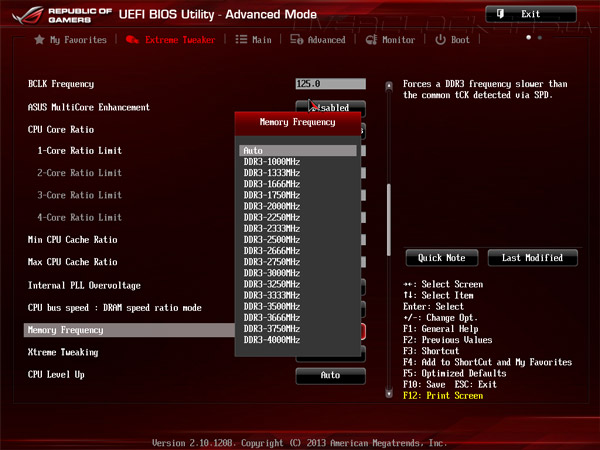The width and height of the screenshot is (600, 450).
Task: Select 4-Core Ratio Limit row
Action: pos(80,217)
